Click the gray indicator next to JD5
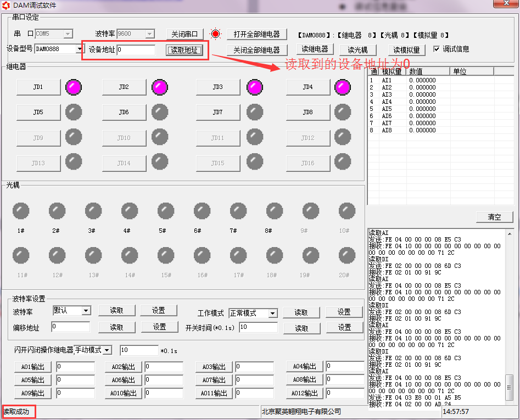The width and height of the screenshot is (520, 420). (74, 113)
